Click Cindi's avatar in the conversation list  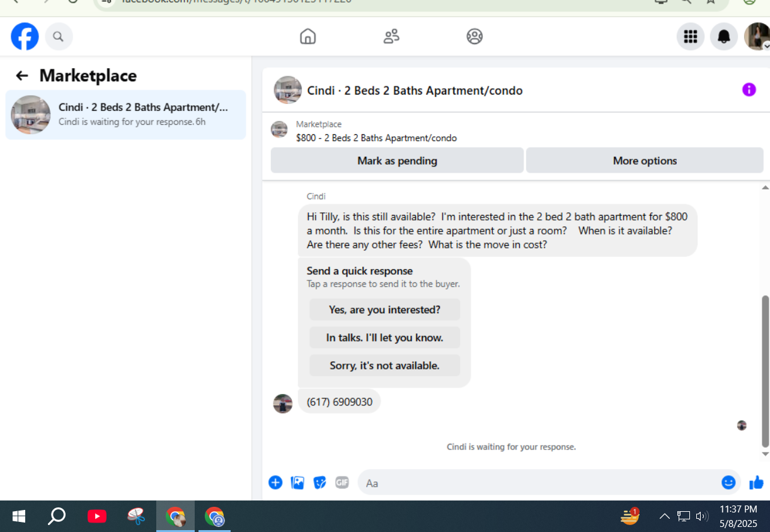point(31,114)
